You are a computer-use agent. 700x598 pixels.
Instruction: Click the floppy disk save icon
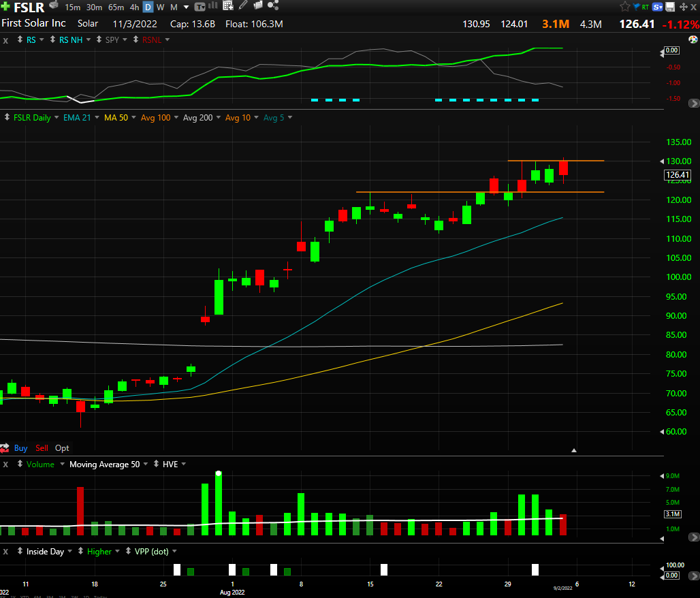pyautogui.click(x=670, y=7)
